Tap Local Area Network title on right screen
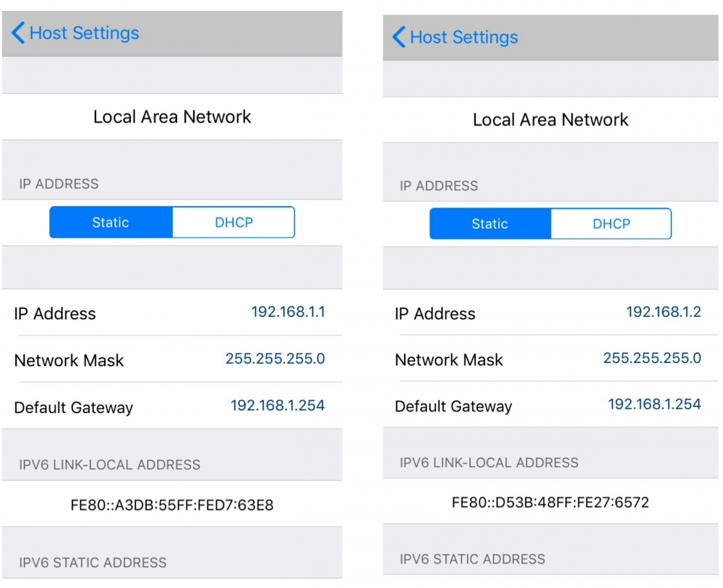 tap(550, 120)
